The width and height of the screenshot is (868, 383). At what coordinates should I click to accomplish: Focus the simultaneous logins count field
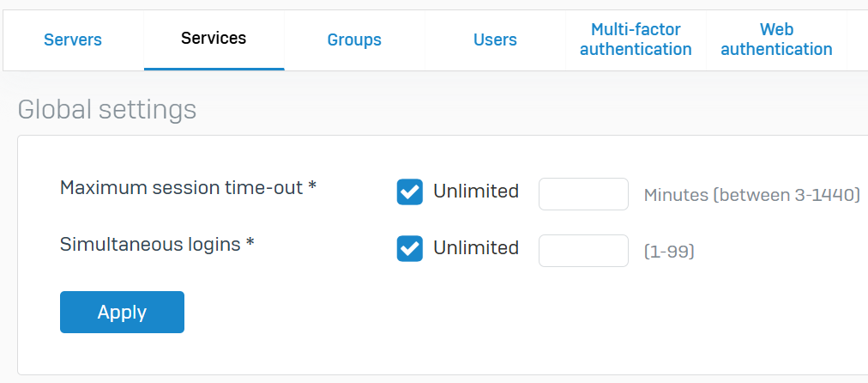pyautogui.click(x=583, y=251)
